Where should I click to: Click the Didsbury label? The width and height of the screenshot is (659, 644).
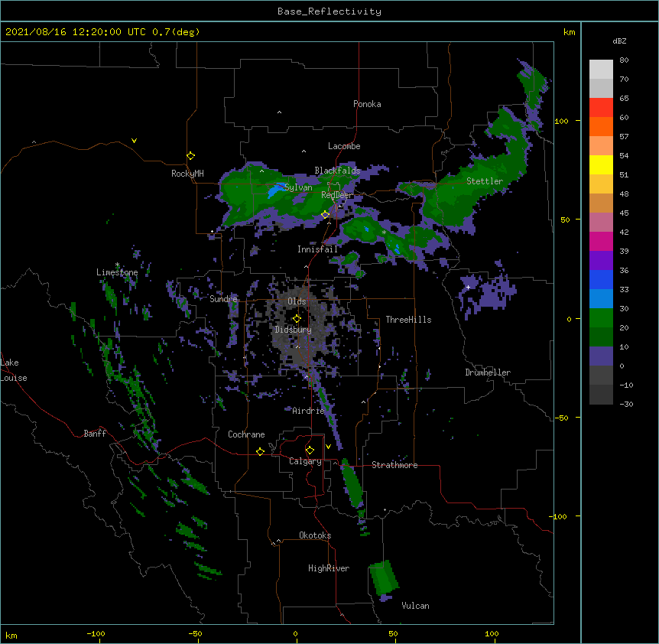[293, 330]
